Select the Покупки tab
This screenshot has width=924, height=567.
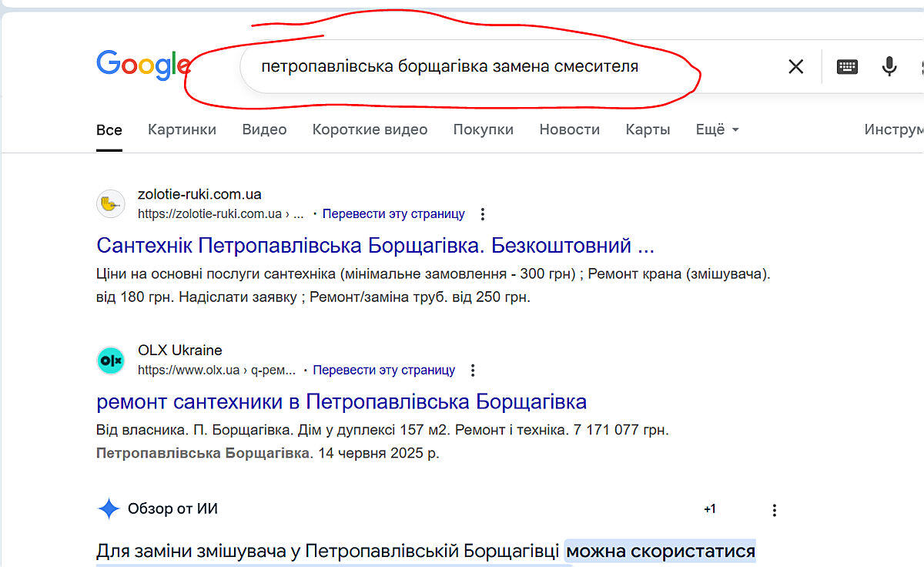483,129
